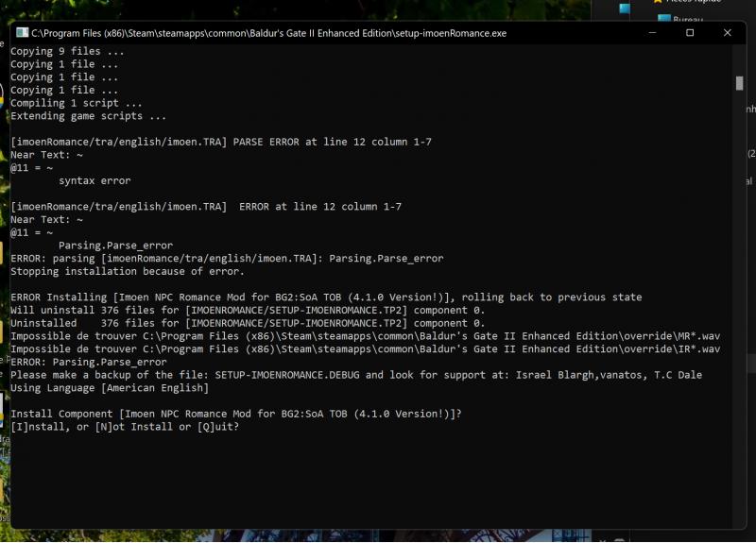Viewport: 756px width, 543px height.
Task: Click the 'Impossible de trouver' line ending IR*.wav
Action: tap(366, 348)
